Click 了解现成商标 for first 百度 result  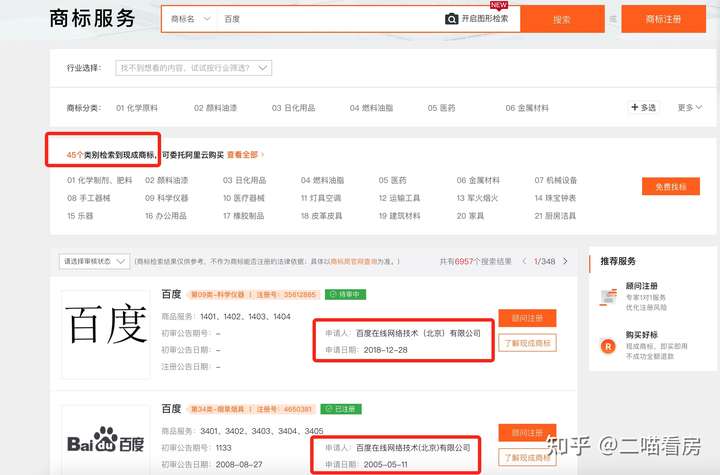[527, 343]
